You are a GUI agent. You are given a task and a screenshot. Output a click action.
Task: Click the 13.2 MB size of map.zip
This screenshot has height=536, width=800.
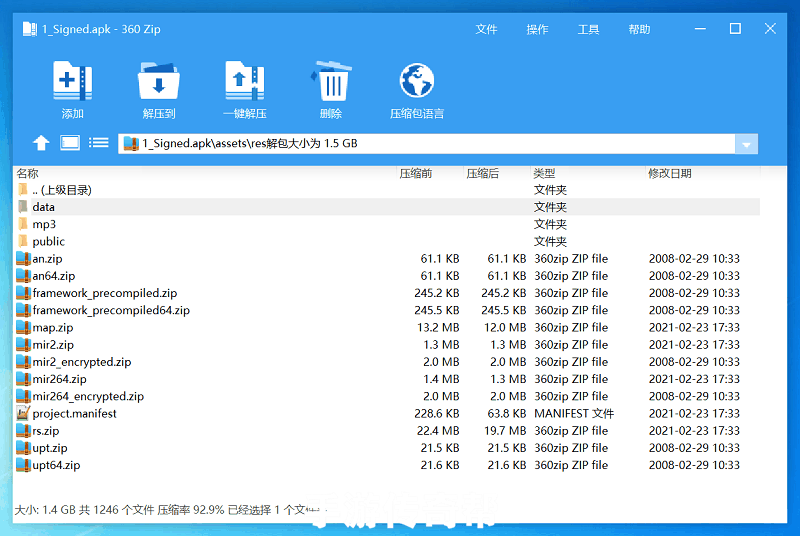(x=438, y=327)
